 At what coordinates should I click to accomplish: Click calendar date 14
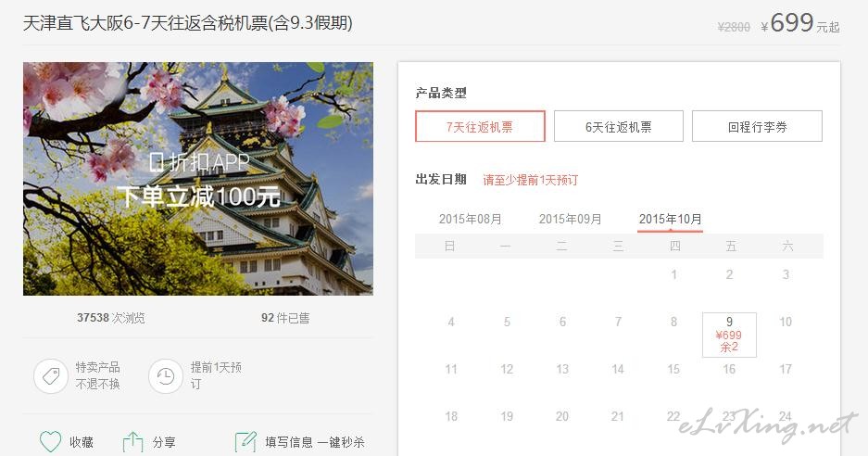tap(618, 369)
